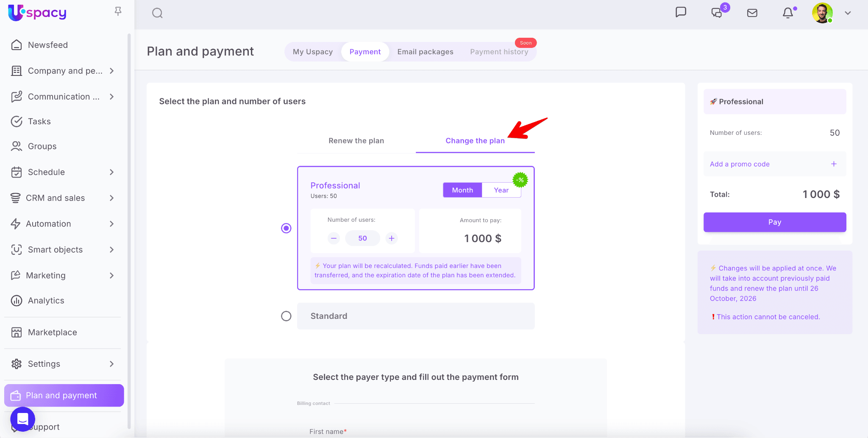Screen dimensions: 868x438
Task: Expand the CRM and sales menu
Action: coord(111,198)
